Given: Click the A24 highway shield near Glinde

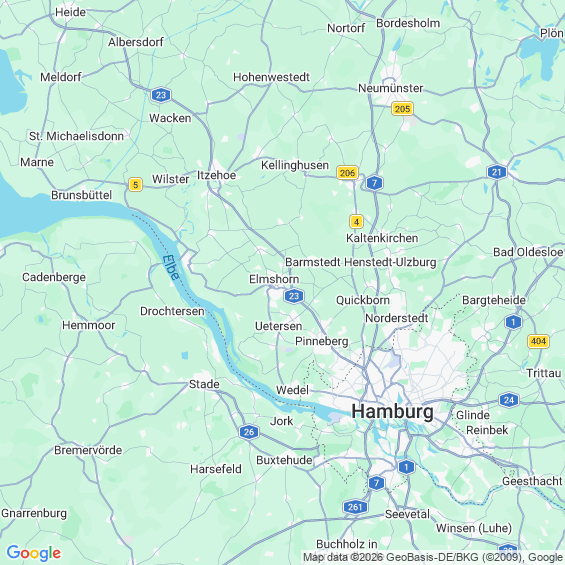Looking at the screenshot, I should (x=509, y=400).
